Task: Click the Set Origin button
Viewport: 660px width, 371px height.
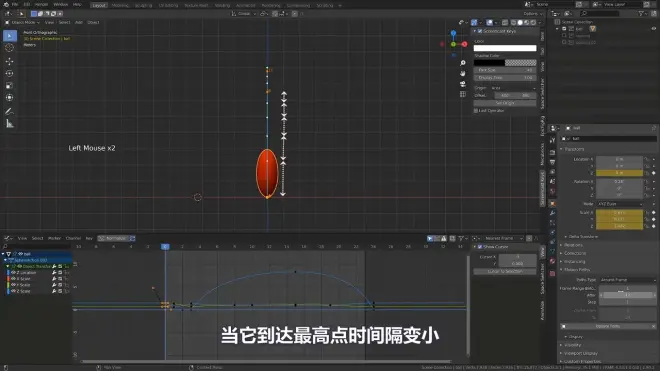Action: click(x=505, y=103)
